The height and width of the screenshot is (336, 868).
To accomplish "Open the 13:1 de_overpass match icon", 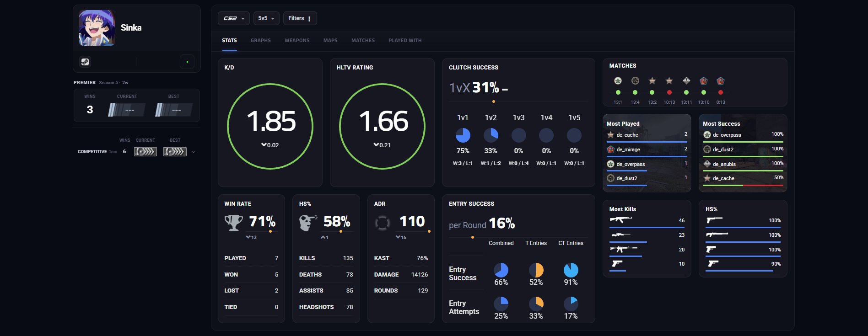I will (x=618, y=81).
